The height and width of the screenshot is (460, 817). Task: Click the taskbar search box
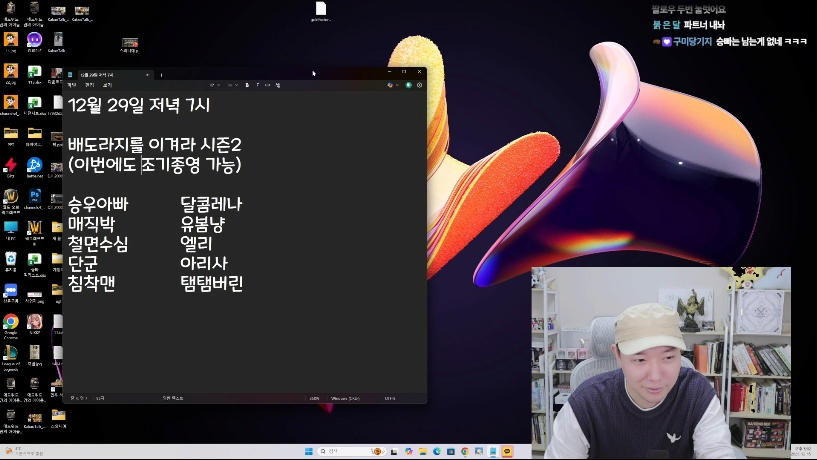click(346, 451)
